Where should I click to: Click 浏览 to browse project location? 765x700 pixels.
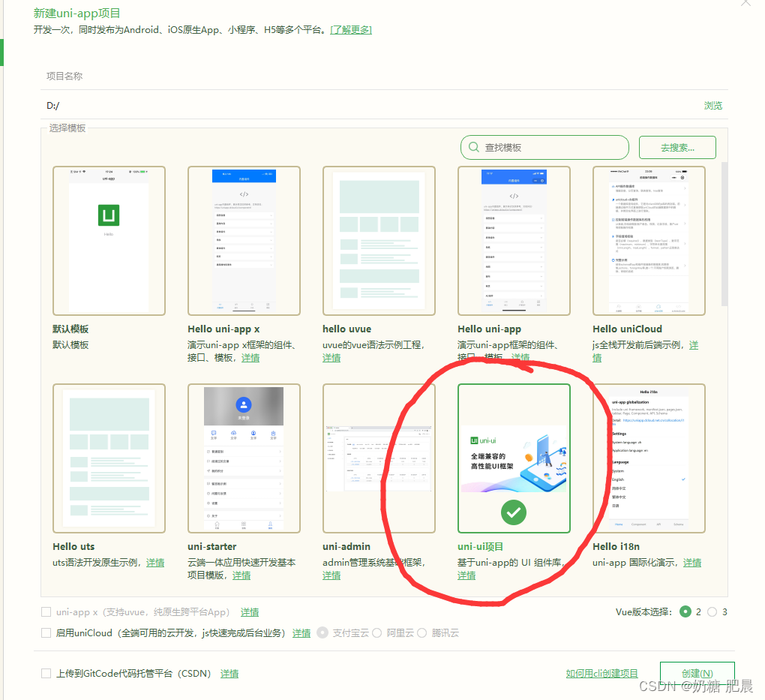712,106
